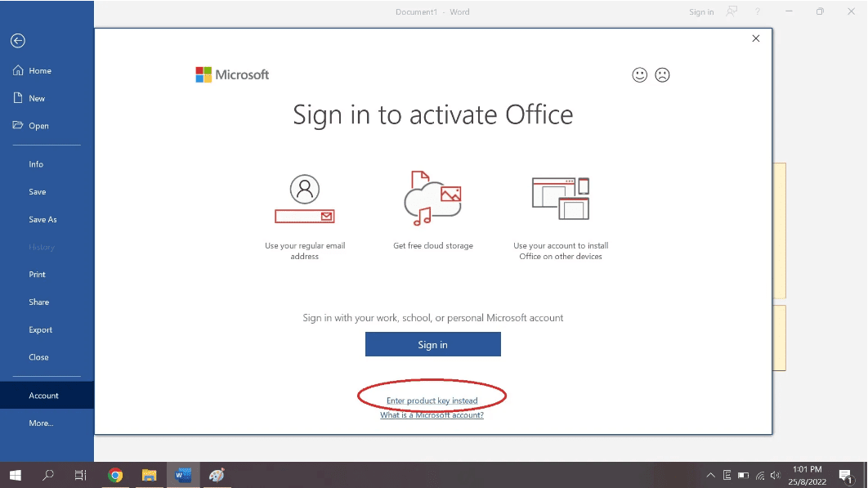Open Chrome from the taskbar
Screen dimensions: 868x488
[115, 475]
